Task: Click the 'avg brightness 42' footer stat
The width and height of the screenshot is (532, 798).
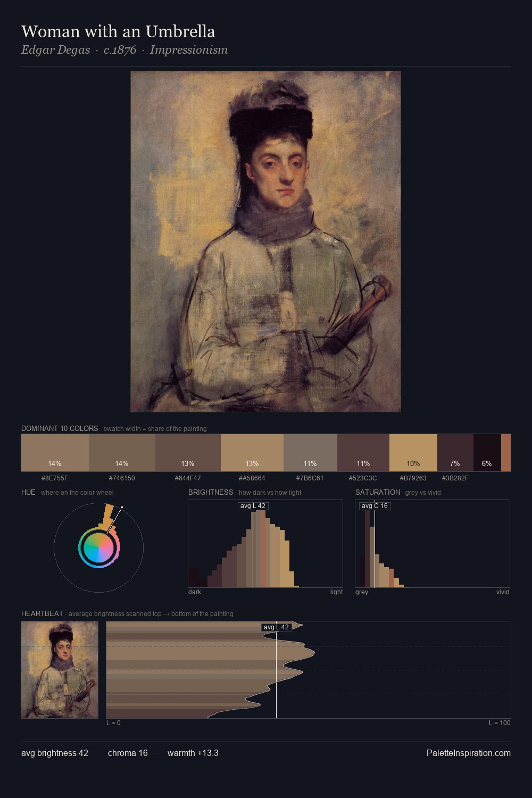Action: click(x=55, y=753)
